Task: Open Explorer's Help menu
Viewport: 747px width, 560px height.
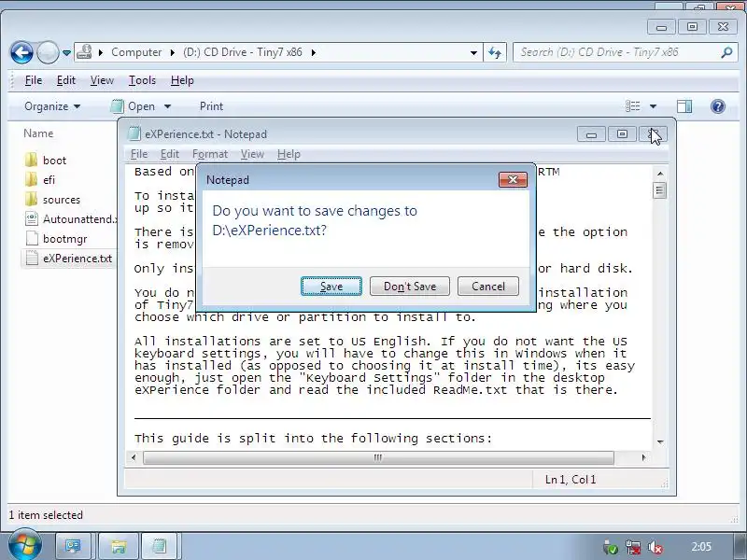Action: [182, 80]
